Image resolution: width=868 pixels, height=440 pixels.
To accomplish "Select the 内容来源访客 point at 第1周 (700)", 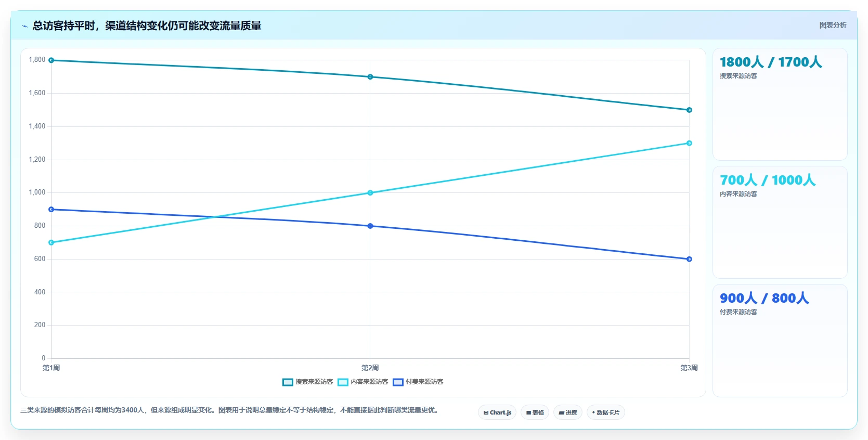I will [51, 243].
